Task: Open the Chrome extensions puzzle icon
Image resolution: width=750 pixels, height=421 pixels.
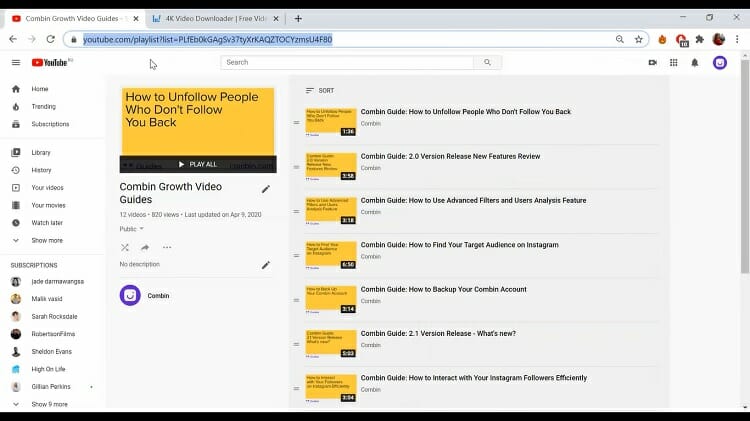Action: tap(700, 39)
